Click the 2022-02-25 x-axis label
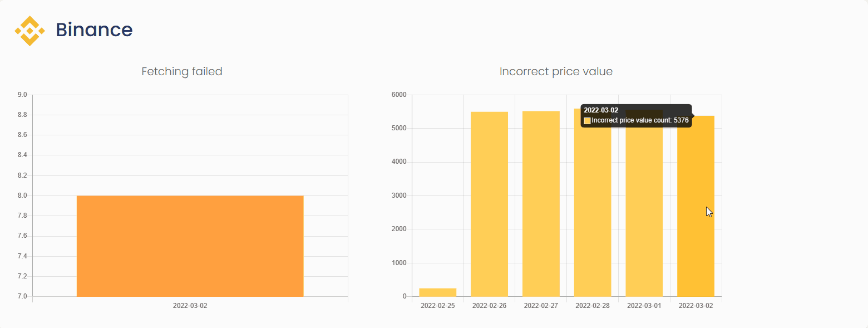Image resolution: width=868 pixels, height=328 pixels. coord(437,306)
